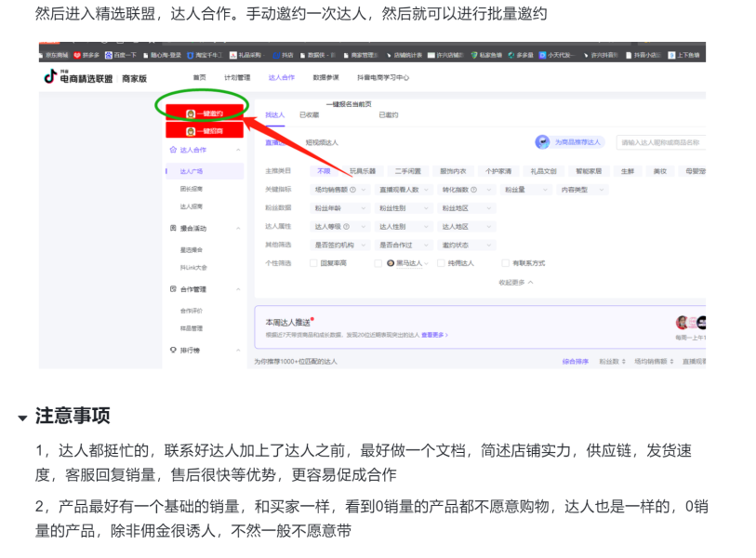
Task: Click the Douyin 电商精选联盟 logo
Action: point(77,78)
